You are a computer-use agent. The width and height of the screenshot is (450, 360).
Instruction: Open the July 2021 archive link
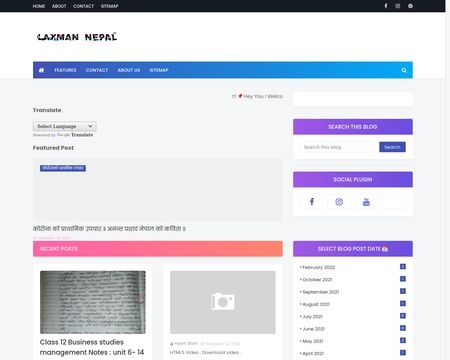coord(312,317)
